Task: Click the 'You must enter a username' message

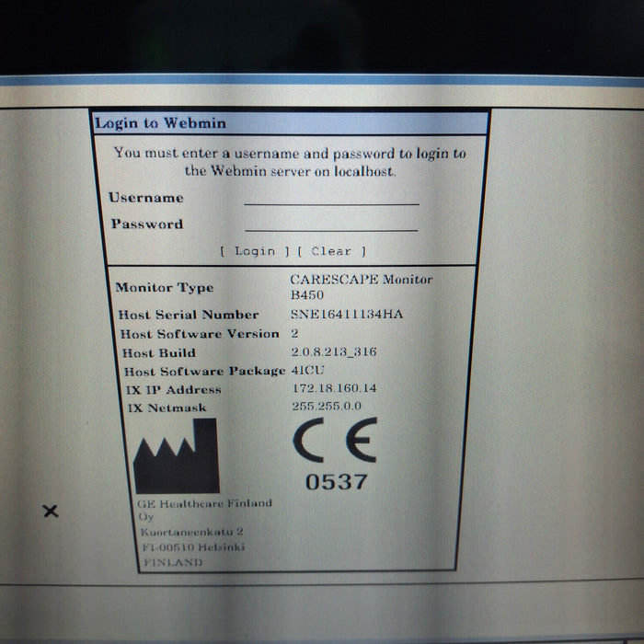Action: click(x=290, y=162)
